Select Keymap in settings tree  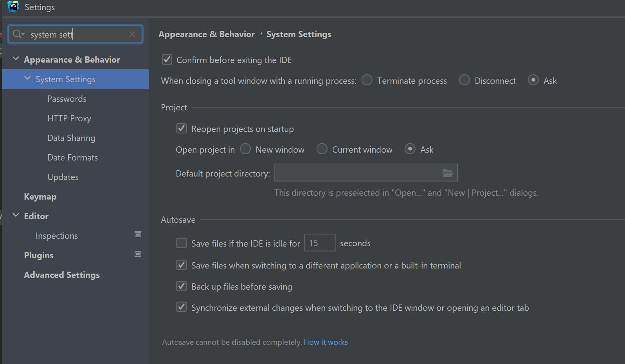(x=40, y=196)
